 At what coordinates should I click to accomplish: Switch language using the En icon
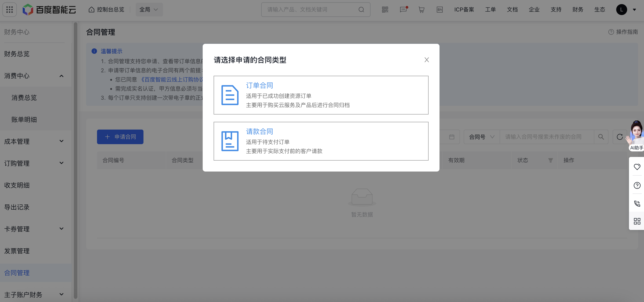pos(440,10)
